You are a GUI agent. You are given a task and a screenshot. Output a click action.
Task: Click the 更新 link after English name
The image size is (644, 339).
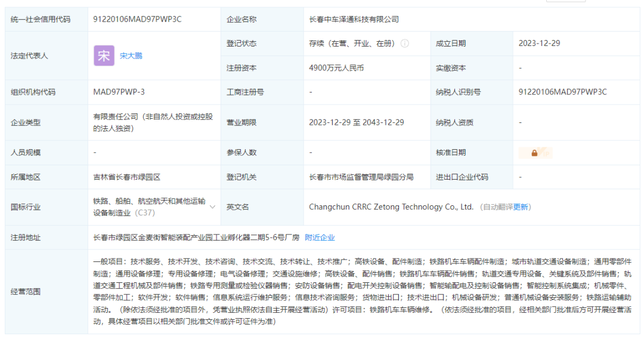pos(521,207)
